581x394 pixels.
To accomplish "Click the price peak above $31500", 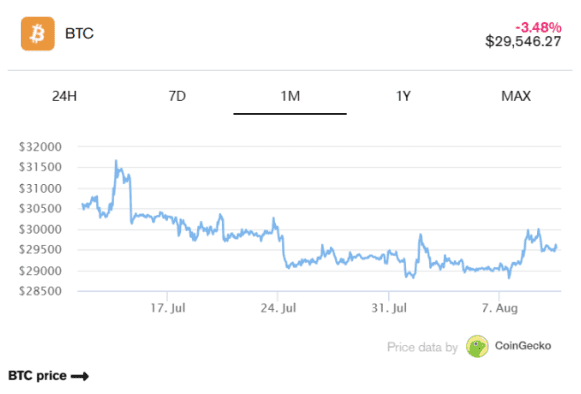I will tap(116, 161).
